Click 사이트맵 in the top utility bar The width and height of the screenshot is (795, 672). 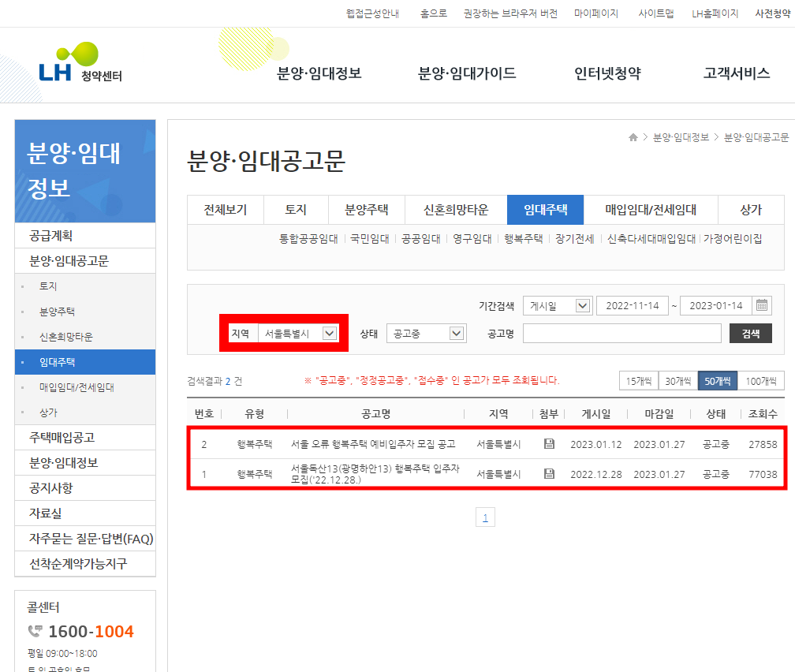click(655, 13)
